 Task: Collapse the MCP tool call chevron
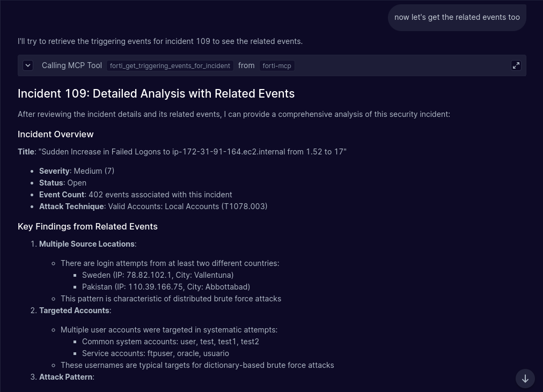[28, 65]
